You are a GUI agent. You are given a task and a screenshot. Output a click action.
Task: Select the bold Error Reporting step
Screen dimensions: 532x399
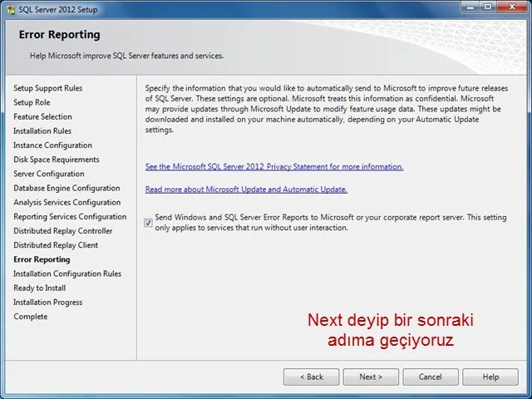(42, 259)
